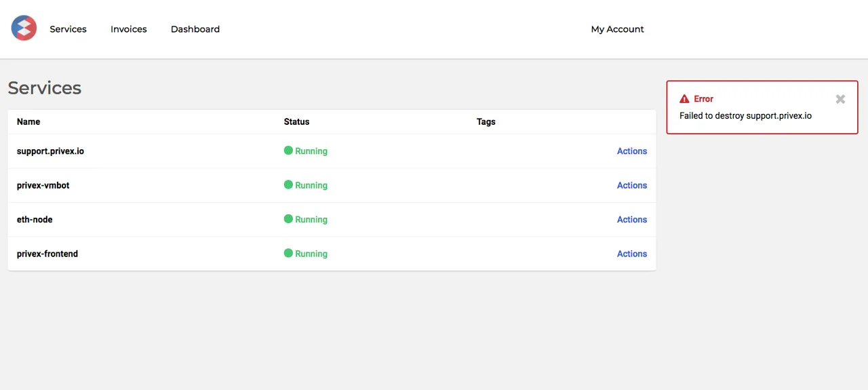Click the Tags column header

(486, 122)
